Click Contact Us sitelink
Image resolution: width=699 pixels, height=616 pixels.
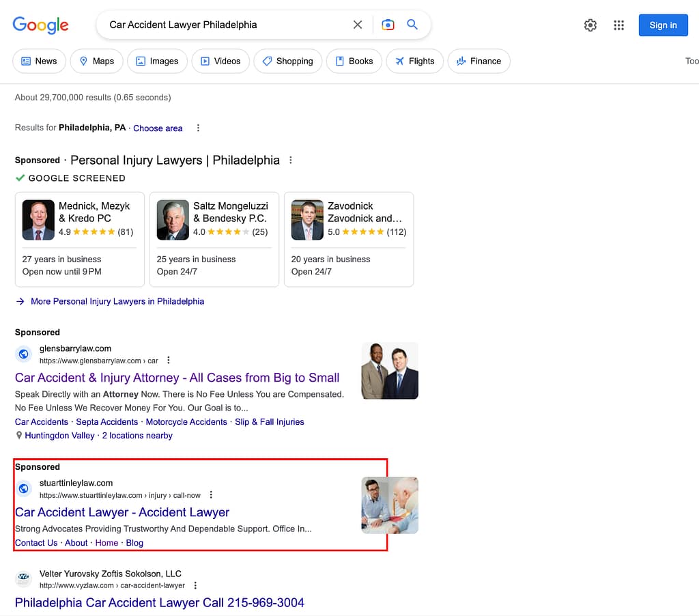[36, 543]
